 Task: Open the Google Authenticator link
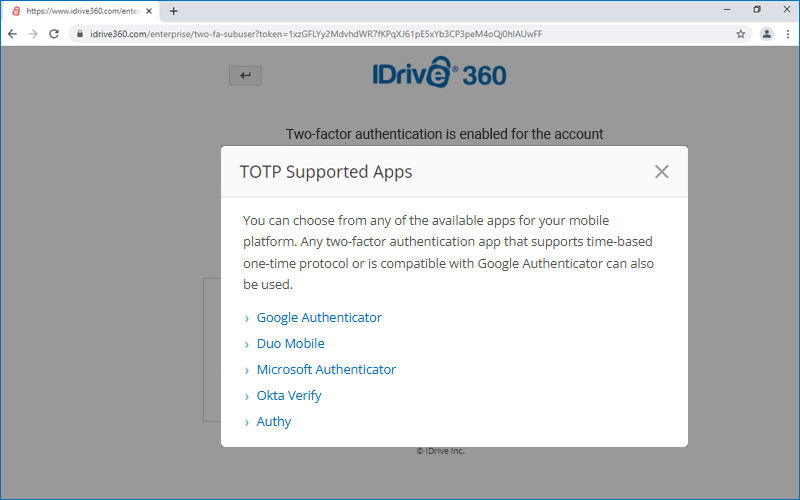319,317
